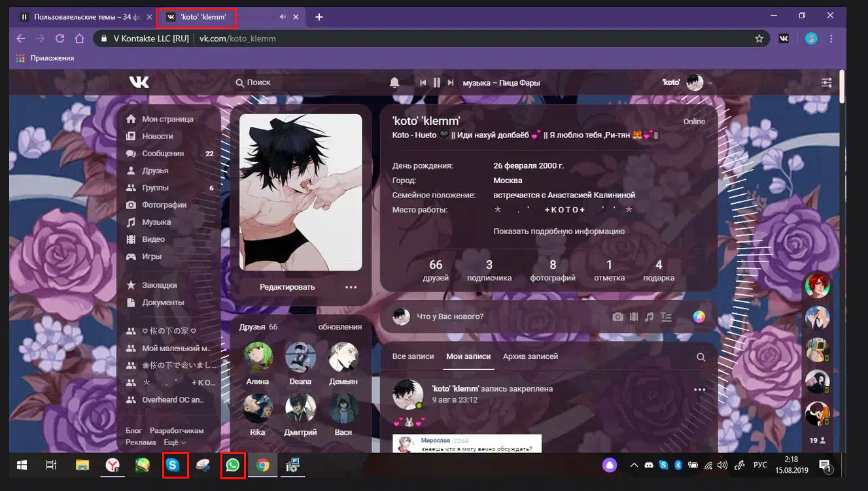Open friend Алина's avatar

click(x=258, y=357)
